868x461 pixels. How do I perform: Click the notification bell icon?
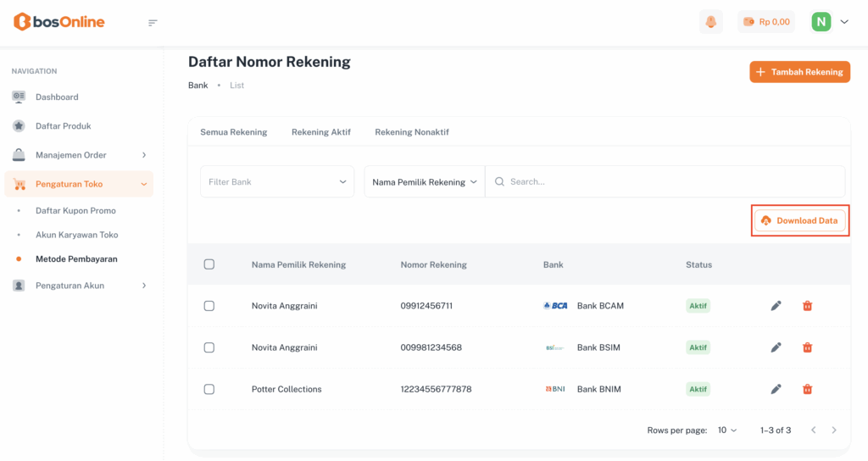[711, 22]
